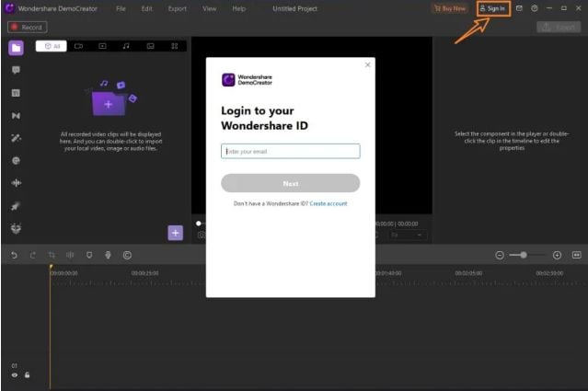This screenshot has height=391, width=588.
Task: Click the copyright circle icon in toolbar
Action: coord(127,255)
